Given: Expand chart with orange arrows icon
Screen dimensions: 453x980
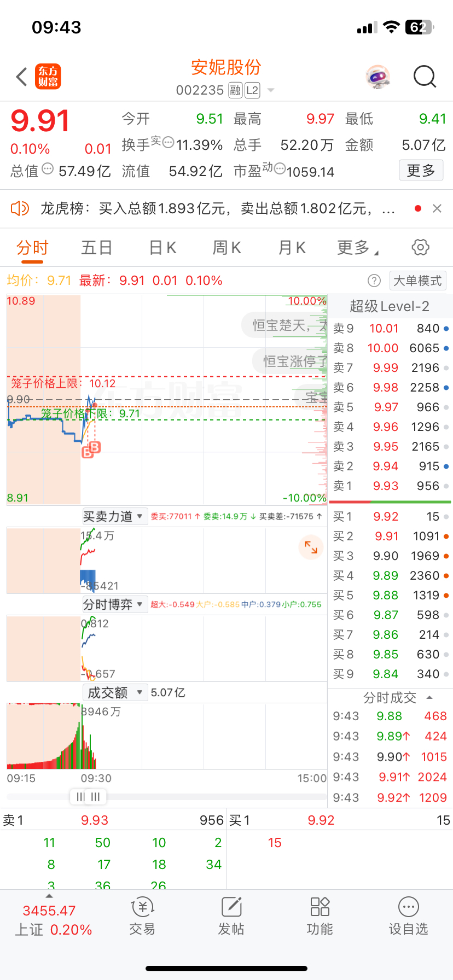Looking at the screenshot, I should [311, 547].
